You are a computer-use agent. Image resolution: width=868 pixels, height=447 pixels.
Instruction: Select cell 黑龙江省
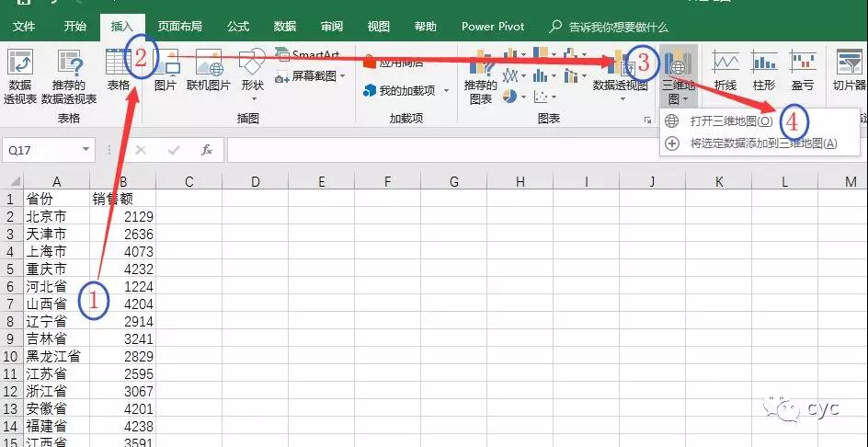(56, 356)
